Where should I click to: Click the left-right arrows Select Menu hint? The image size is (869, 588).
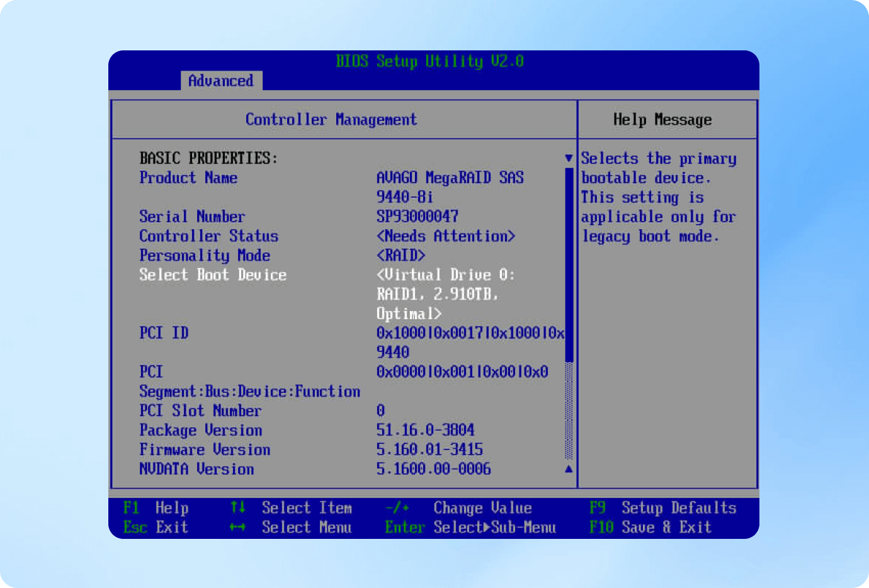(x=291, y=528)
